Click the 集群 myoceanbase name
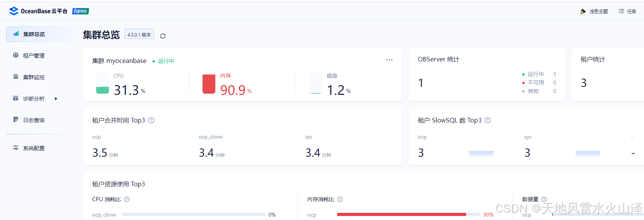This screenshot has height=220, width=644. [119, 61]
